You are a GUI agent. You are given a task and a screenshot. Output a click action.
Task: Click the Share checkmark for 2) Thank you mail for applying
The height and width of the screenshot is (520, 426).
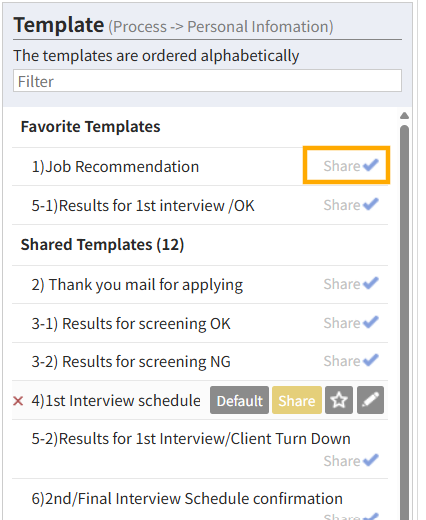(351, 284)
